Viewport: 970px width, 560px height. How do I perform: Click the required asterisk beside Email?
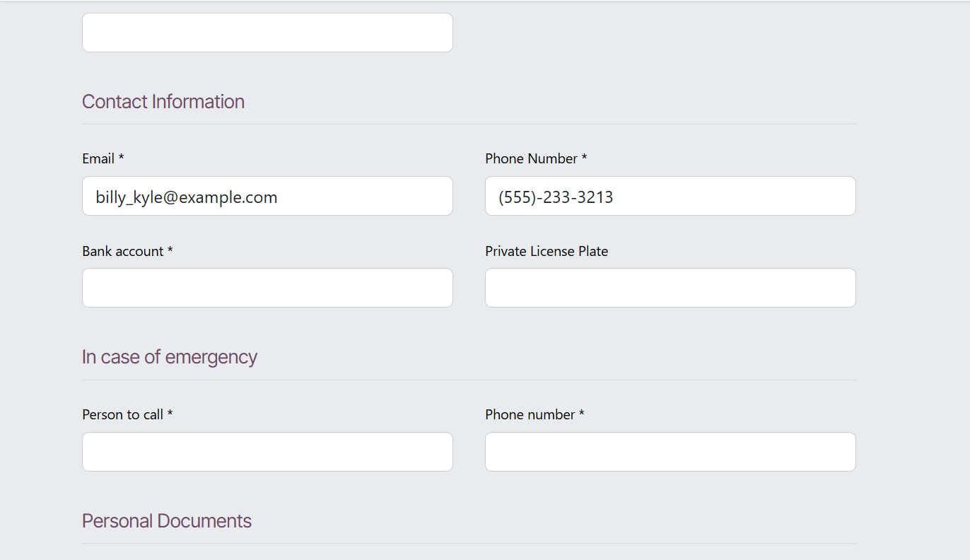(x=121, y=158)
